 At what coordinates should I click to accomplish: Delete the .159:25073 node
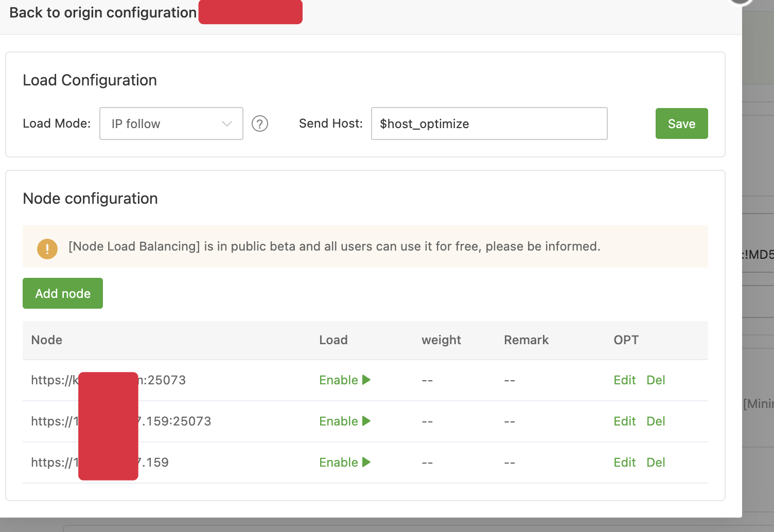[x=656, y=421]
